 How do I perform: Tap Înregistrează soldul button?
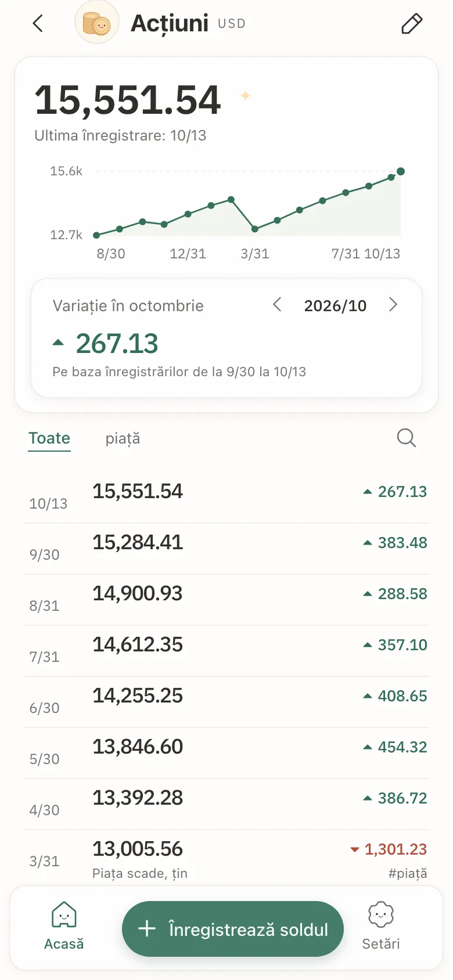click(x=233, y=929)
